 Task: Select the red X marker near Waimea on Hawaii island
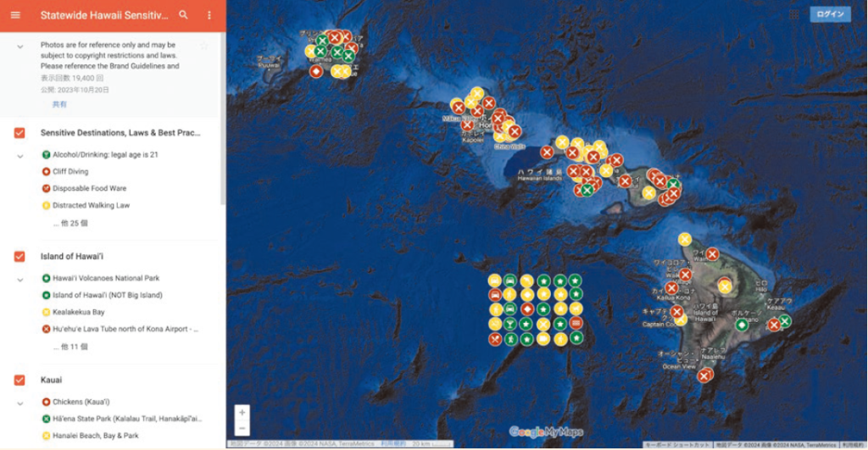click(712, 254)
